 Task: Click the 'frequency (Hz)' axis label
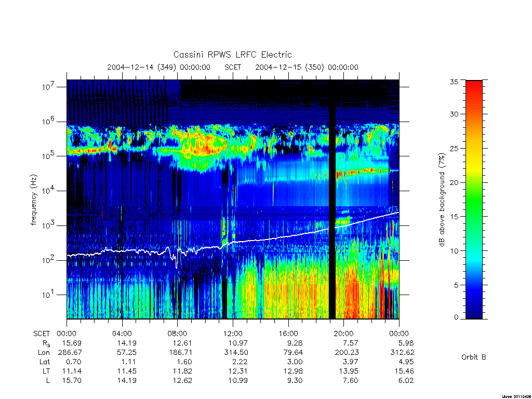[x=33, y=200]
